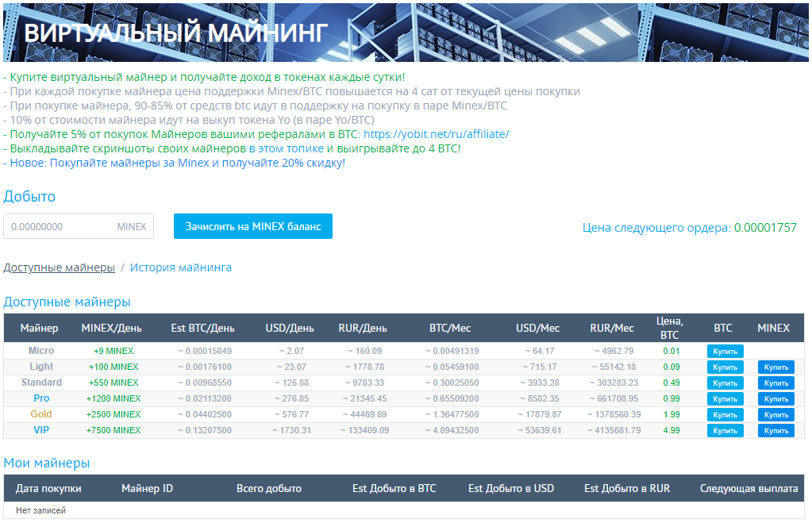Buy the Light miner using MINEX
812x523 pixels.
pyautogui.click(x=775, y=367)
